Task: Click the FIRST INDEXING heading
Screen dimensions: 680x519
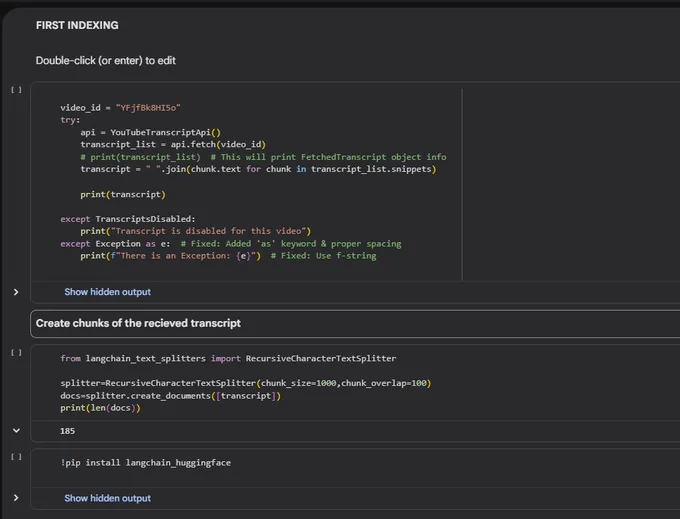Action: (77, 25)
